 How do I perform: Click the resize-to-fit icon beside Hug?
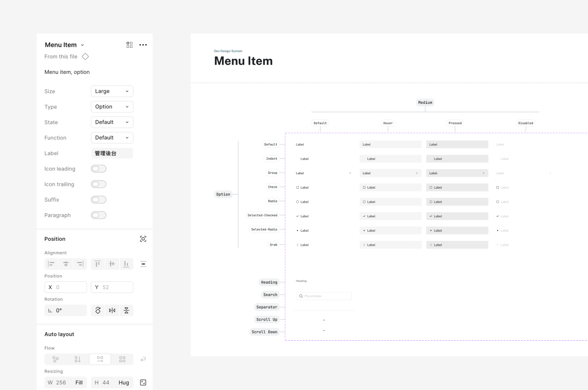[143, 382]
